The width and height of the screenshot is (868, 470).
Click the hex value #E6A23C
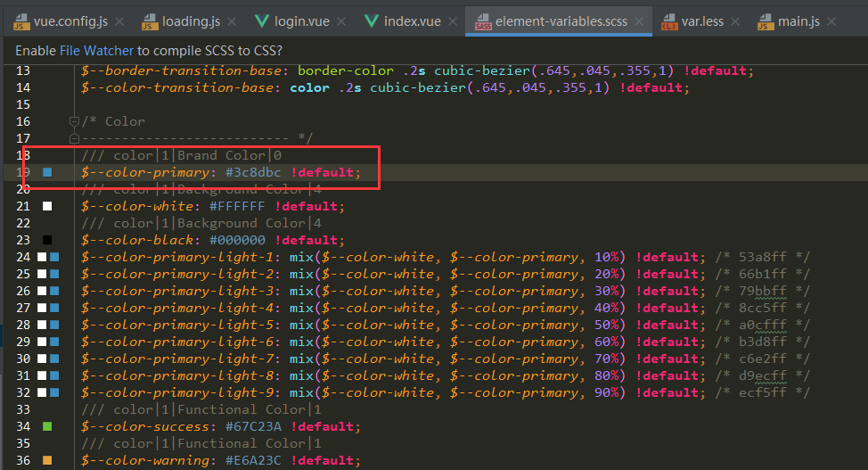[253, 460]
